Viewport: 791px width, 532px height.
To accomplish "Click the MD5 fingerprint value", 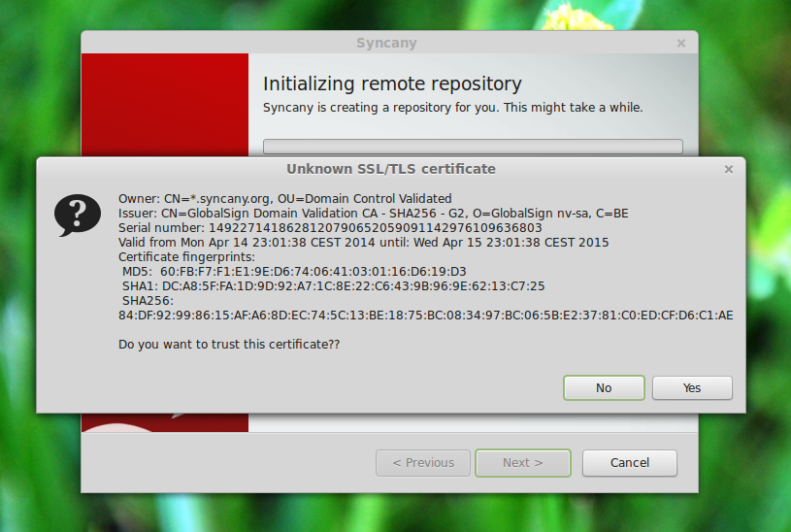I will click(313, 272).
